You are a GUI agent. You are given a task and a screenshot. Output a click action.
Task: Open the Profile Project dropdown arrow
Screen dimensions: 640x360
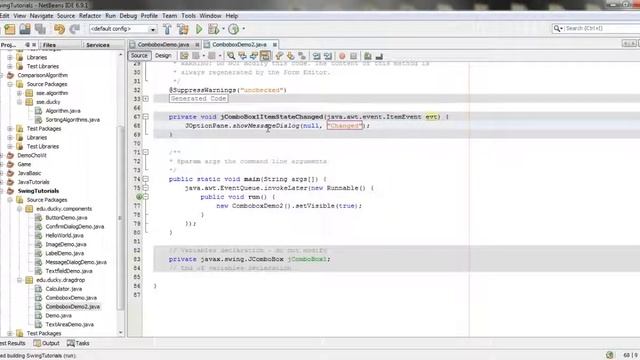[x=244, y=29]
